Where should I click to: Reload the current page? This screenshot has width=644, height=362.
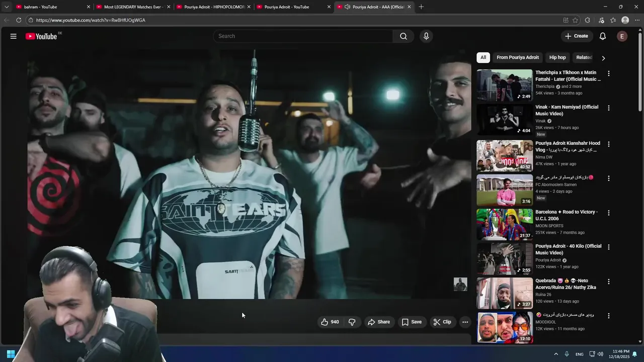[19, 20]
